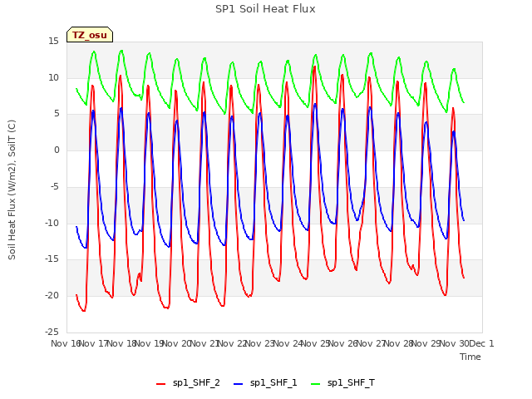532x399 pixels.
Task: Click the -20 y-axis tick label
Action: tap(52, 296)
